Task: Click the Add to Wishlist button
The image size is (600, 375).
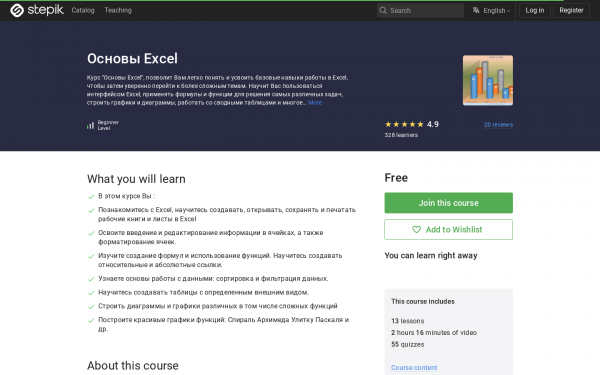Action: coord(448,230)
